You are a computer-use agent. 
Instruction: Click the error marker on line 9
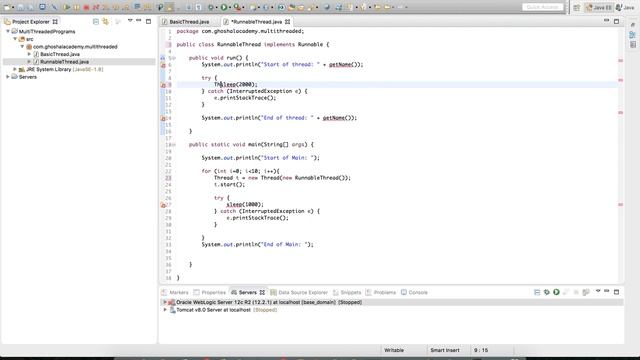click(163, 85)
